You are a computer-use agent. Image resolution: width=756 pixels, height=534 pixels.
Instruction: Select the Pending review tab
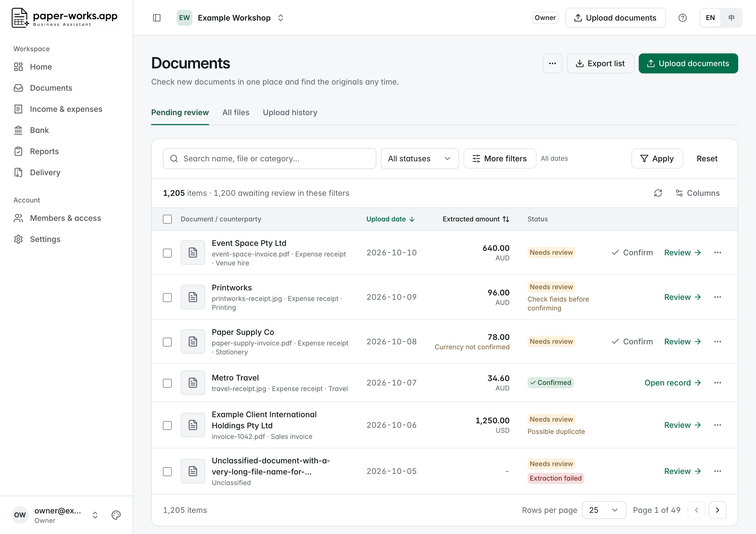tap(180, 113)
